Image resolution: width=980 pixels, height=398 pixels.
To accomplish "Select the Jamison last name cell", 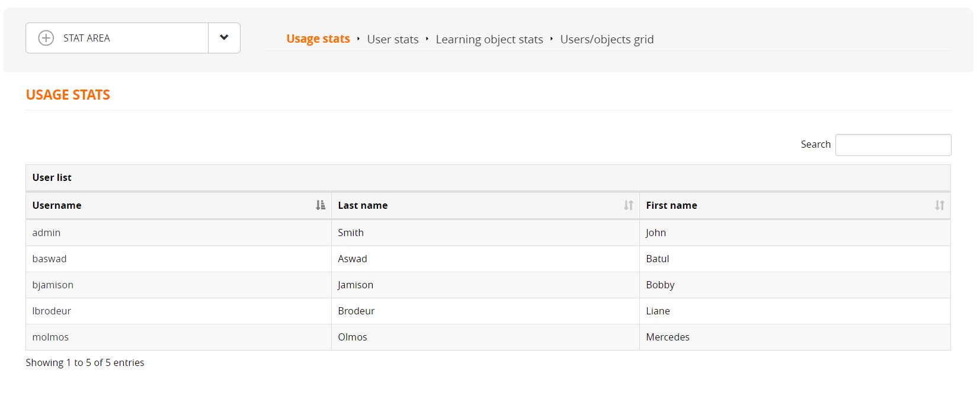I will coord(485,285).
